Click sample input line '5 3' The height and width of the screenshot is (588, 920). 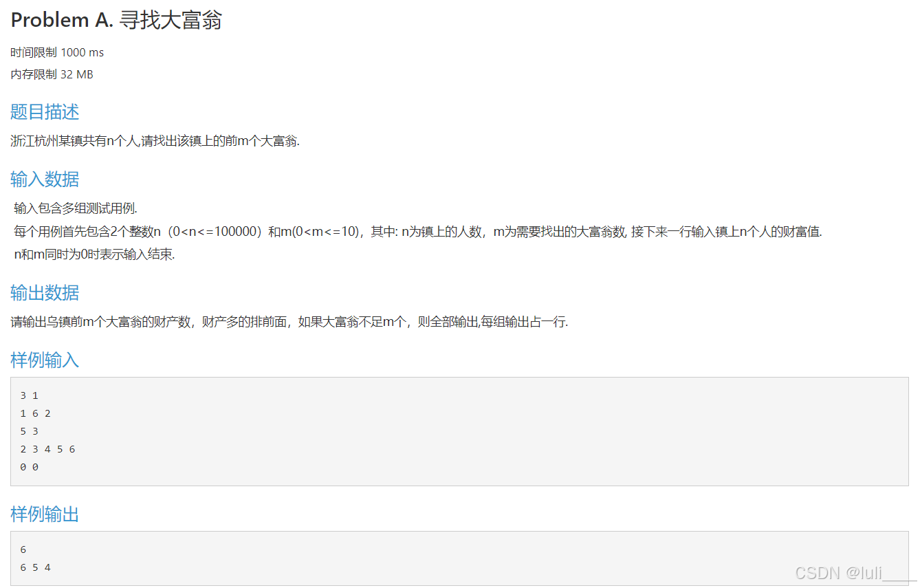(x=30, y=431)
